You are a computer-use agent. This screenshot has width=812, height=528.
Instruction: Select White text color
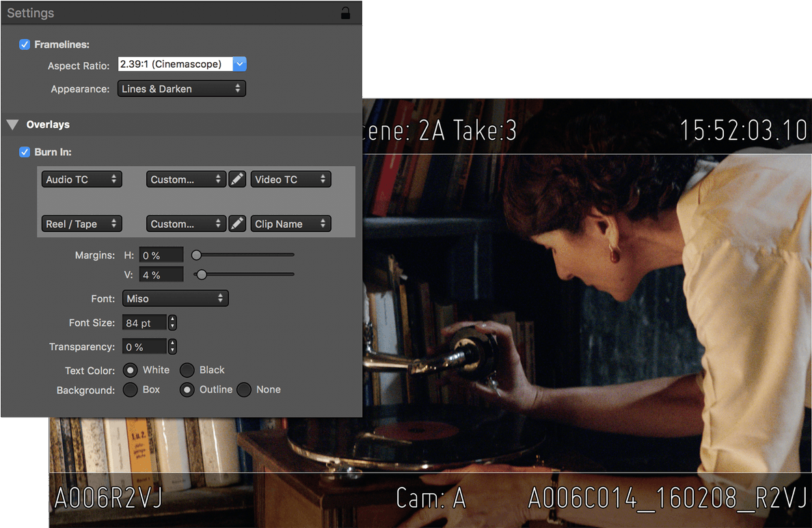[x=130, y=370]
